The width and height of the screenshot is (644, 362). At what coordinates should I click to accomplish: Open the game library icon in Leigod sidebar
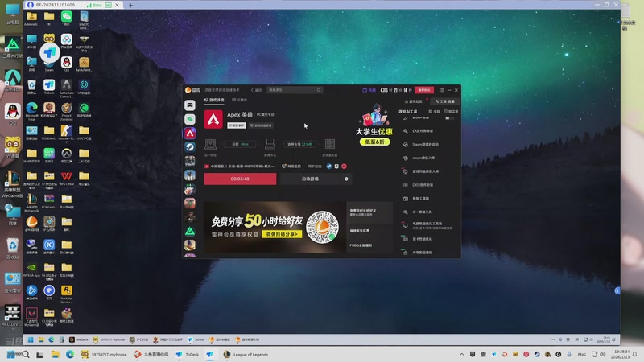(190, 105)
